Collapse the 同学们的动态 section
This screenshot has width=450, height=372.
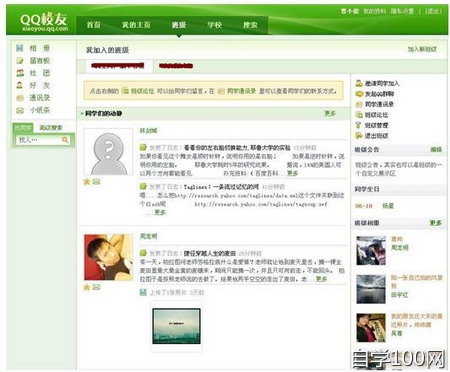pos(82,114)
